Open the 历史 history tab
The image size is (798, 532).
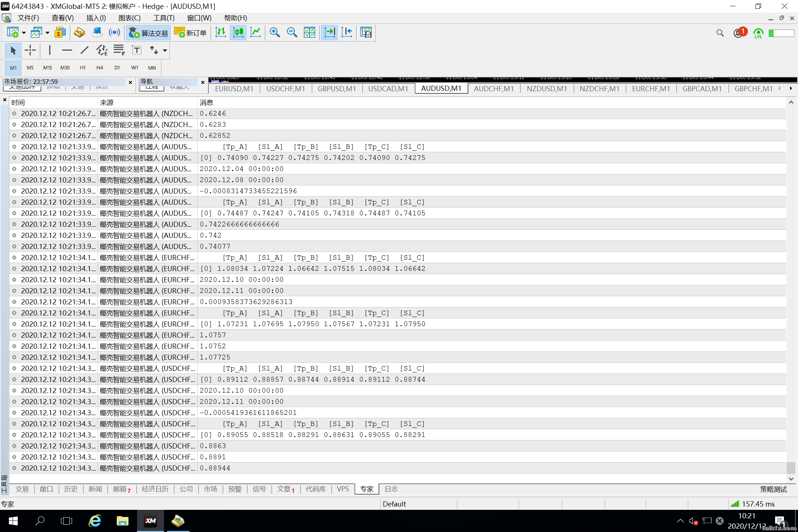coord(71,489)
